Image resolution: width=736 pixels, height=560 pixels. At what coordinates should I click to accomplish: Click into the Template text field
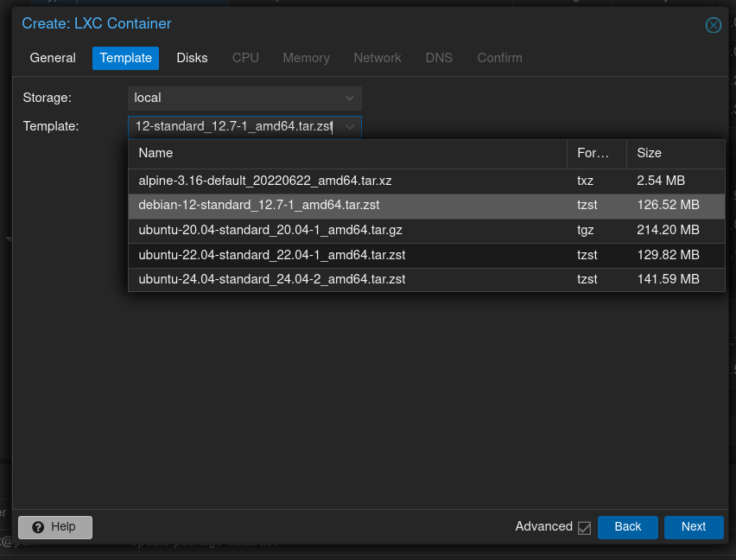click(x=233, y=127)
